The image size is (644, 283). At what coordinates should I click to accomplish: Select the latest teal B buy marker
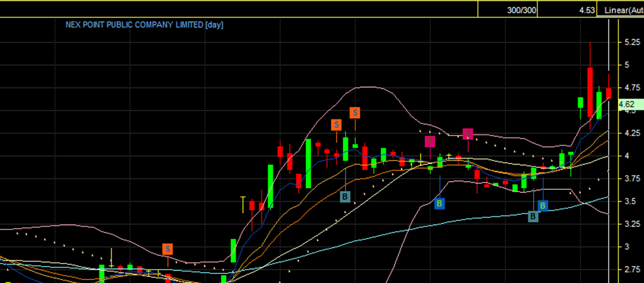coord(533,217)
